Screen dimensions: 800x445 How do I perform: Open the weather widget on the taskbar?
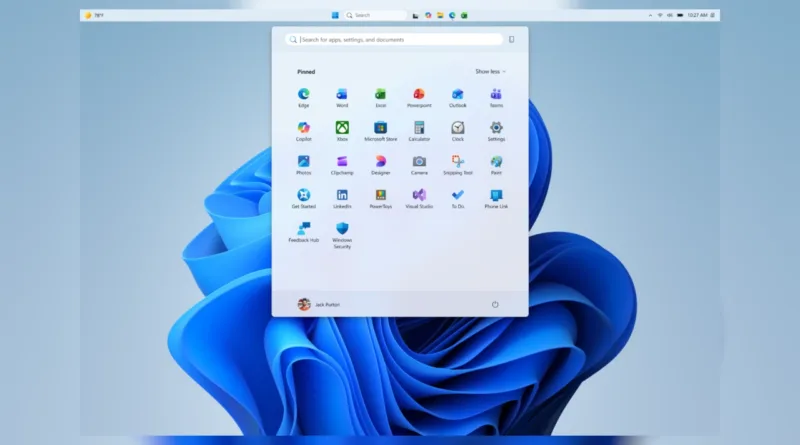94,15
